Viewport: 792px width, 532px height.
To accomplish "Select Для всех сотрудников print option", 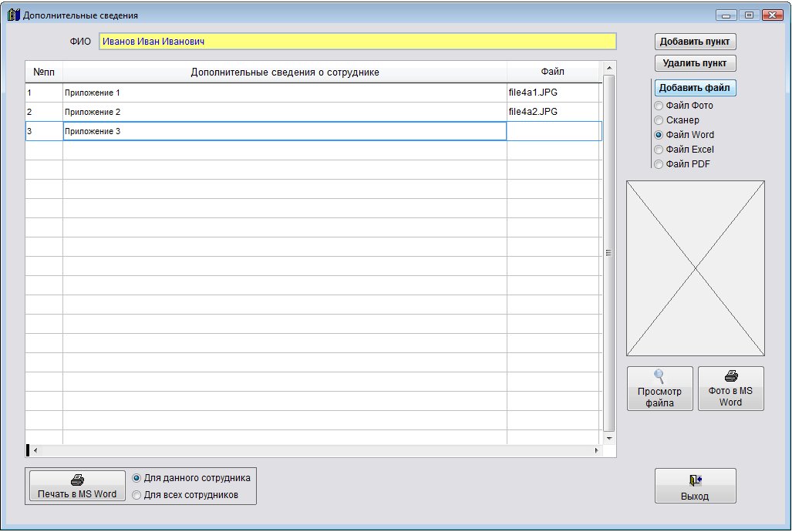I will pyautogui.click(x=137, y=495).
